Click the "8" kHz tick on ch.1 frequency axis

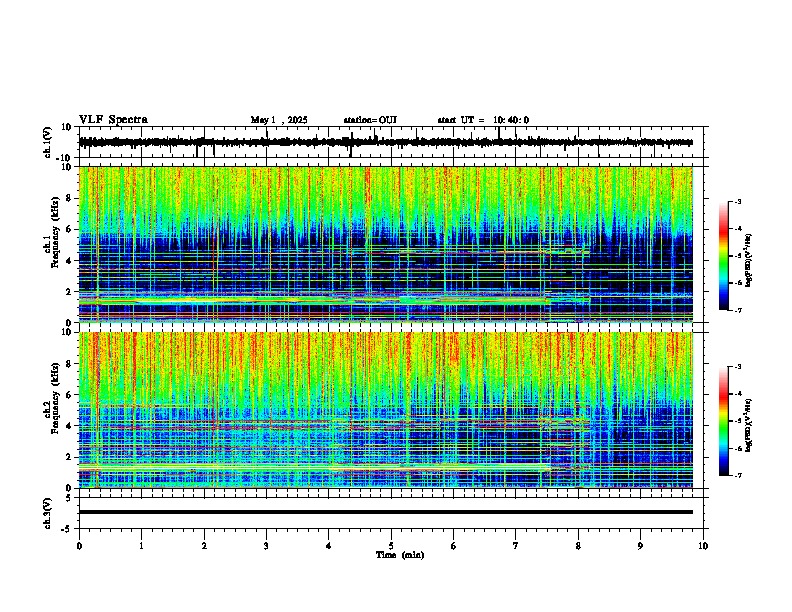(69, 198)
